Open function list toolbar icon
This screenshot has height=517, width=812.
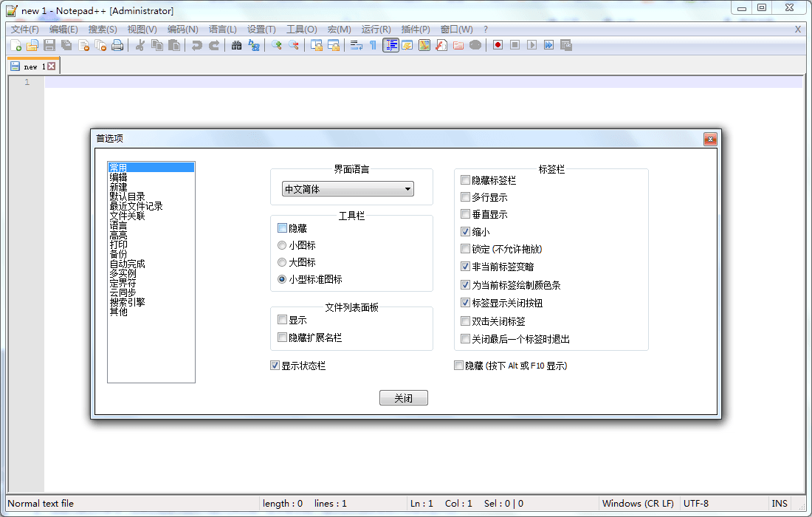[441, 46]
